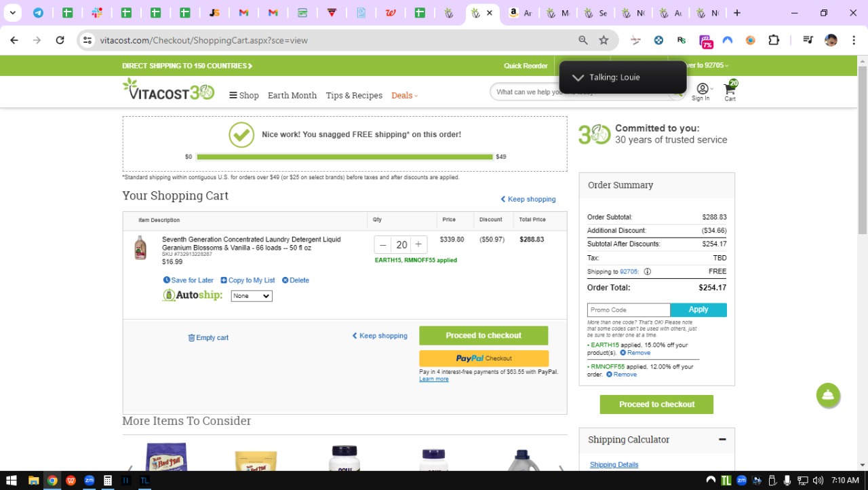Collapse the Shipping Calculator panel

(x=722, y=440)
